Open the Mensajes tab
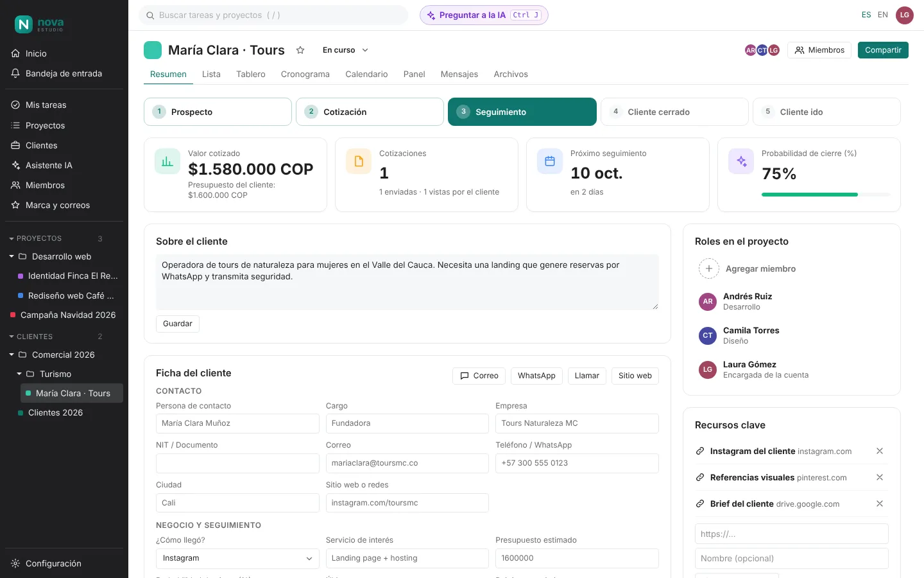The width and height of the screenshot is (924, 578). coord(459,74)
